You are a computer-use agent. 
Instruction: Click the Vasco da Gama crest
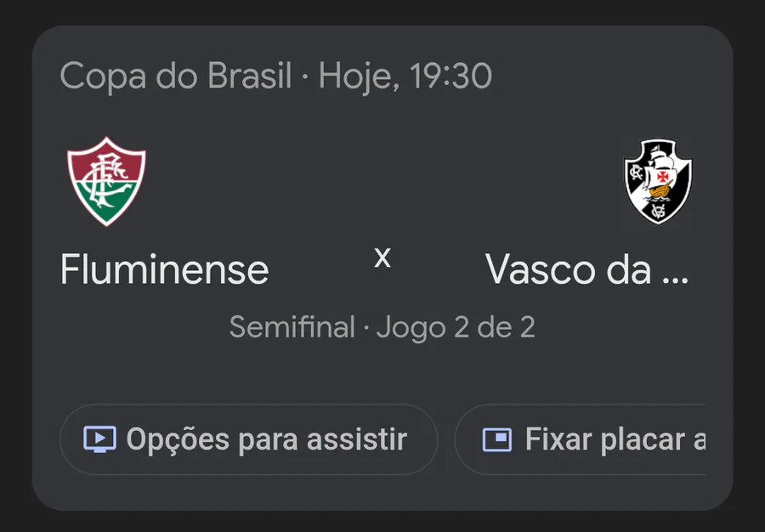click(x=658, y=181)
